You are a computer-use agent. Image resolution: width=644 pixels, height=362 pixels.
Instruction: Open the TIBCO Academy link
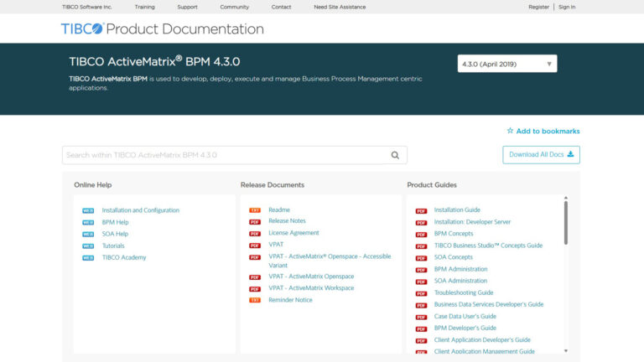coord(124,257)
